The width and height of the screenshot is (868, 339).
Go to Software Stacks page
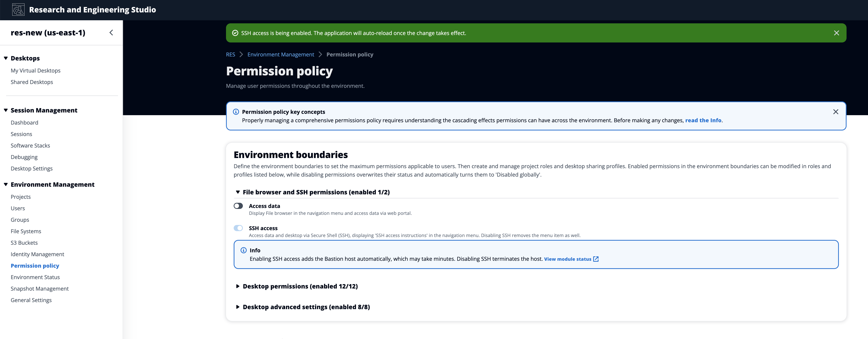30,145
